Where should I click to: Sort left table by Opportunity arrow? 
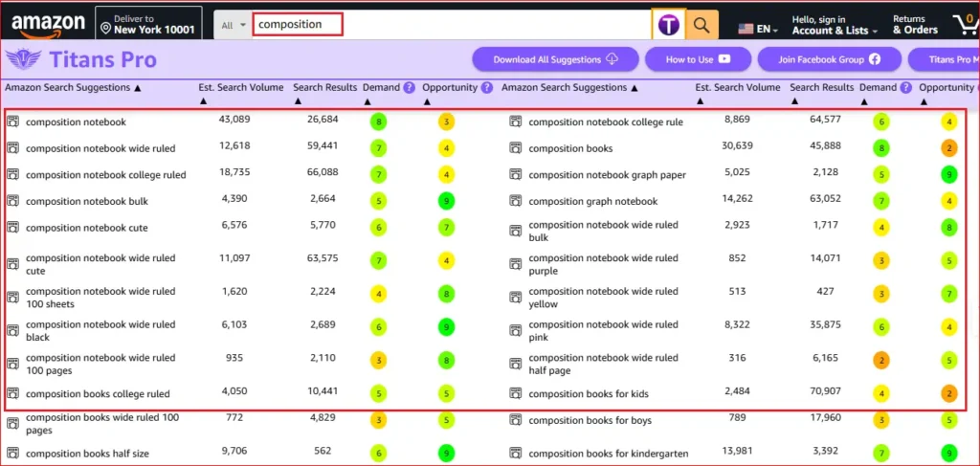coord(427,101)
